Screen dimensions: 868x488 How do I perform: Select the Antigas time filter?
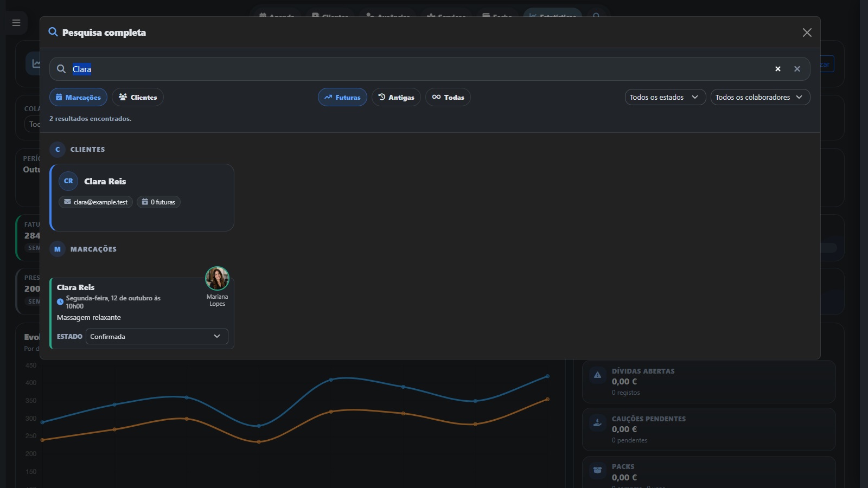pyautogui.click(x=396, y=97)
